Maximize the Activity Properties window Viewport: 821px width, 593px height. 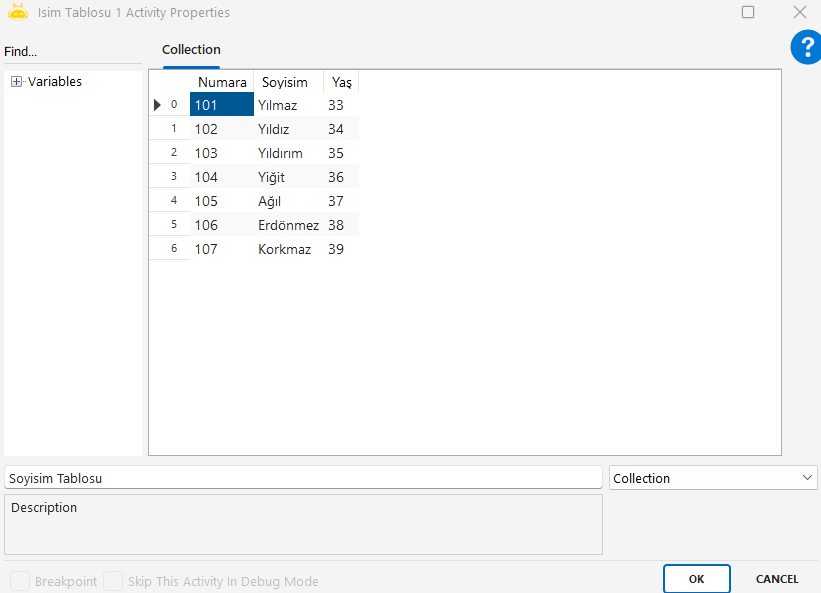(x=748, y=13)
